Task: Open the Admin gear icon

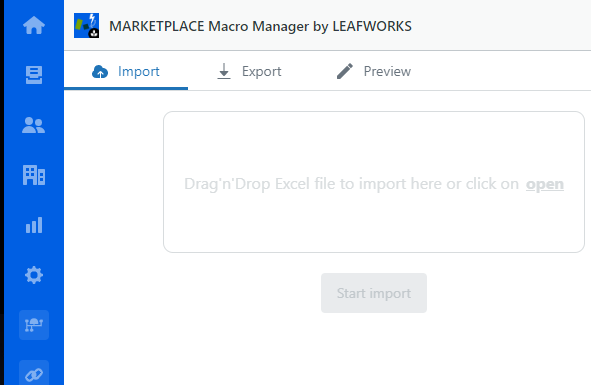Action: [x=34, y=275]
